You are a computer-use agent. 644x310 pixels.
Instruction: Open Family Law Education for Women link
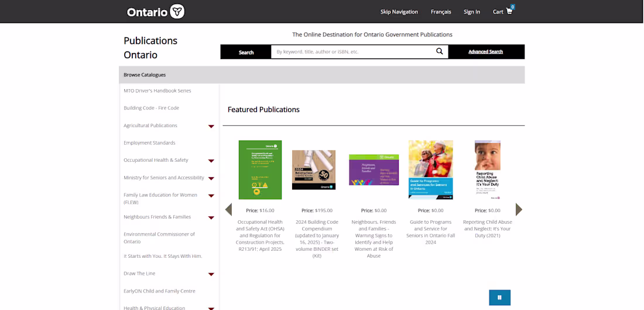pyautogui.click(x=160, y=199)
